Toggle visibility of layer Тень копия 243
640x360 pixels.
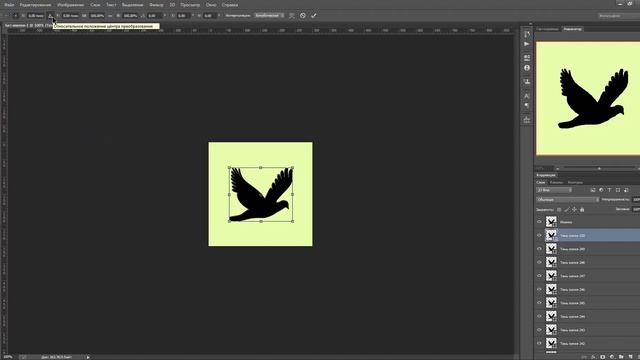pyautogui.click(x=539, y=330)
